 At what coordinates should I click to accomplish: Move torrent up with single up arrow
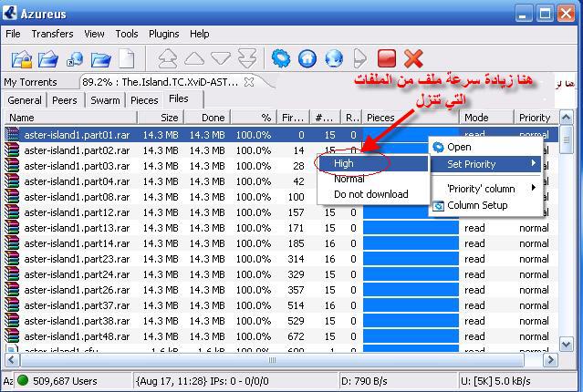pyautogui.click(x=194, y=58)
